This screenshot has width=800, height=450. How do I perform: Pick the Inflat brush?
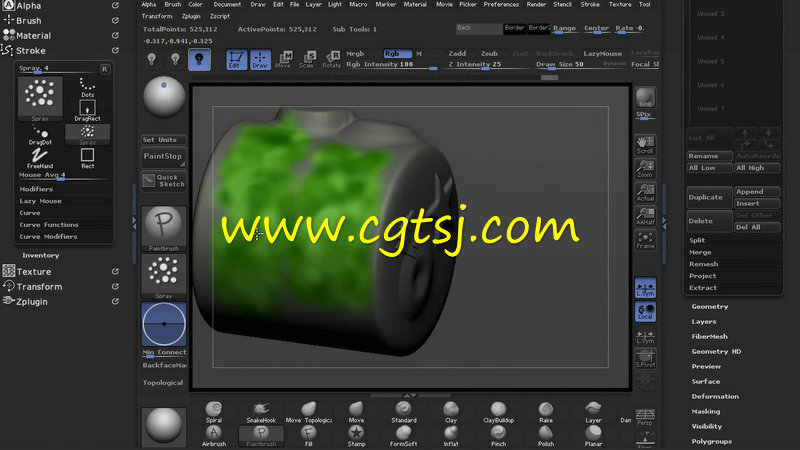coord(451,436)
